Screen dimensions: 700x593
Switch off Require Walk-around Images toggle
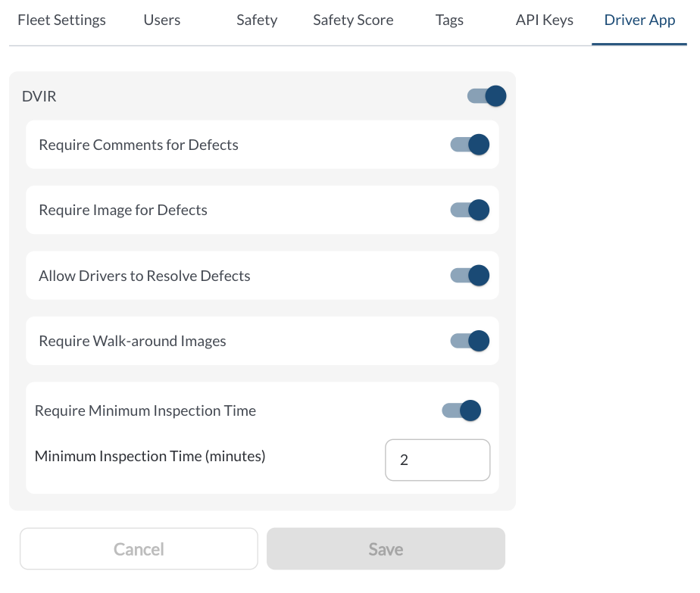470,341
